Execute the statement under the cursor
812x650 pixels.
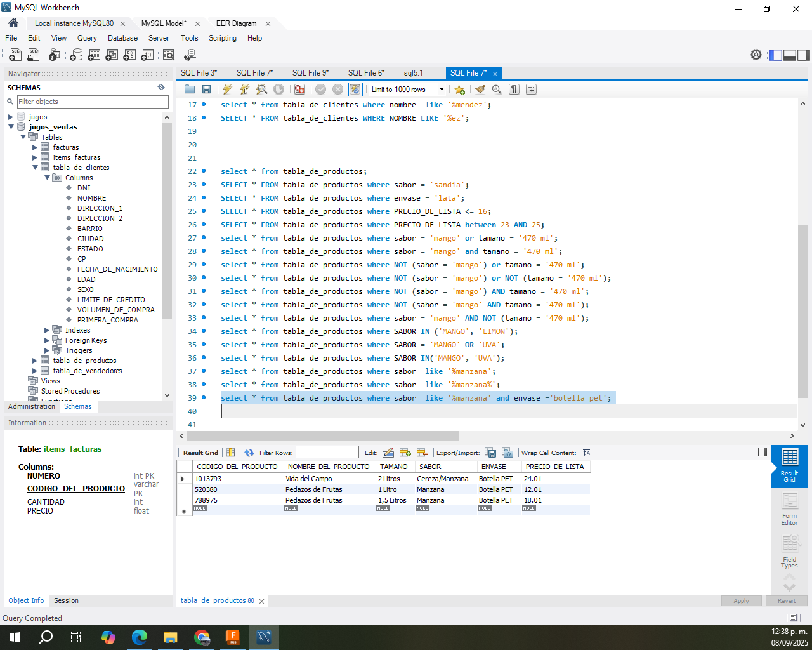(244, 90)
